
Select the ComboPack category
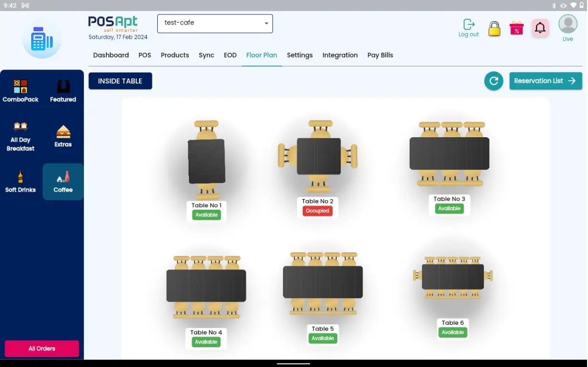(x=21, y=91)
